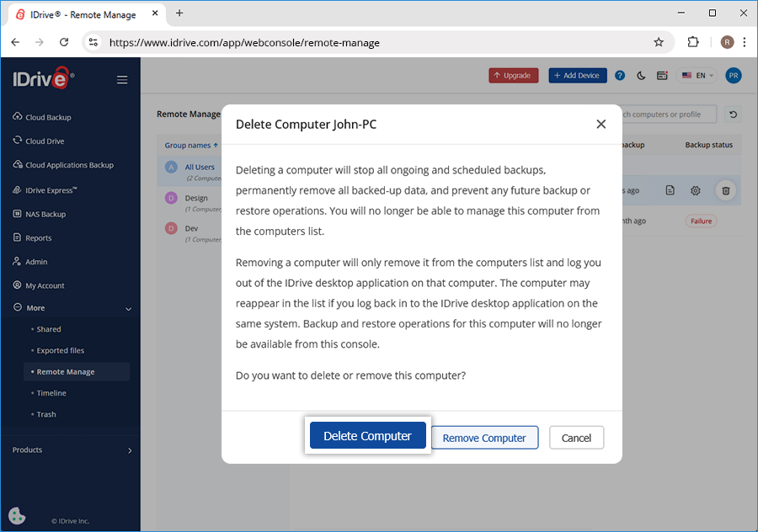Click the browser forward arrow

(x=39, y=43)
